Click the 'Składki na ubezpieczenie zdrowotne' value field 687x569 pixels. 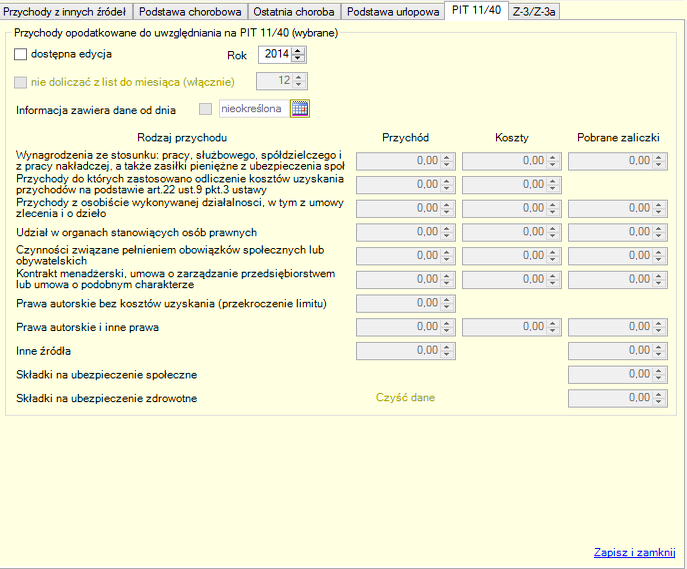click(609, 398)
